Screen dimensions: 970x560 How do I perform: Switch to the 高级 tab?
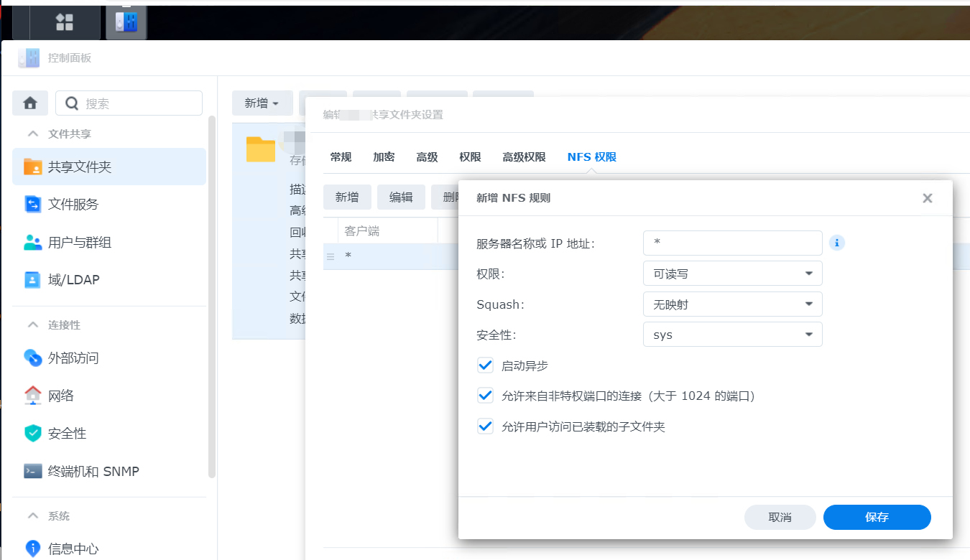point(428,157)
